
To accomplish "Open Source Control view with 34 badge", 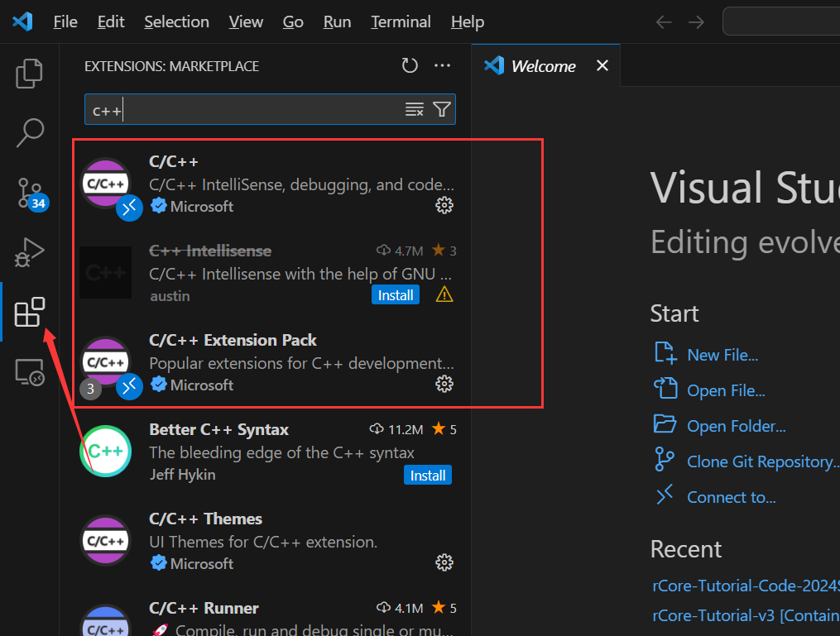I will tap(31, 194).
